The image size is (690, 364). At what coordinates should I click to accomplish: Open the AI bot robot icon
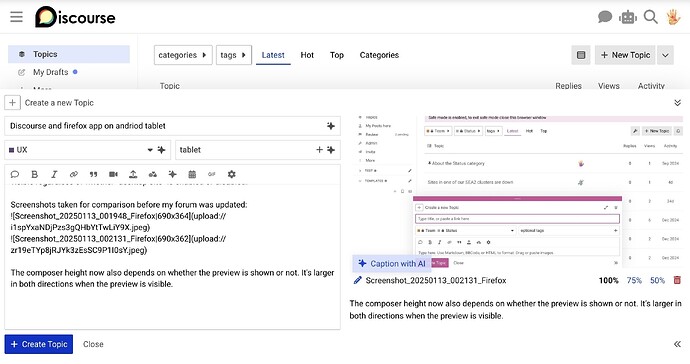tap(628, 17)
